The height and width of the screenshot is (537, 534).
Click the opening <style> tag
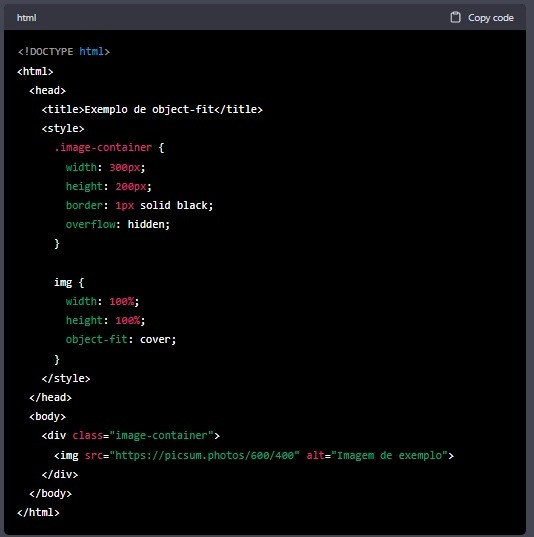[63, 128]
